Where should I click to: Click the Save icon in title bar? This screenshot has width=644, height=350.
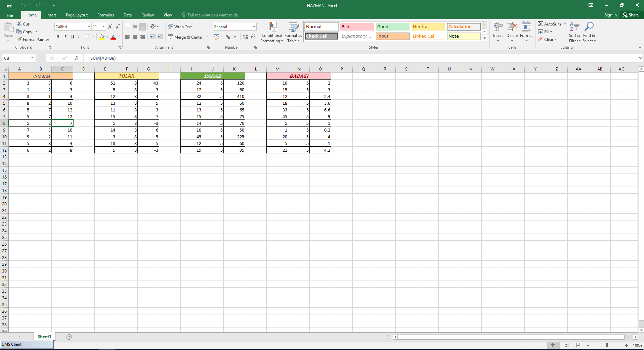tap(9, 5)
